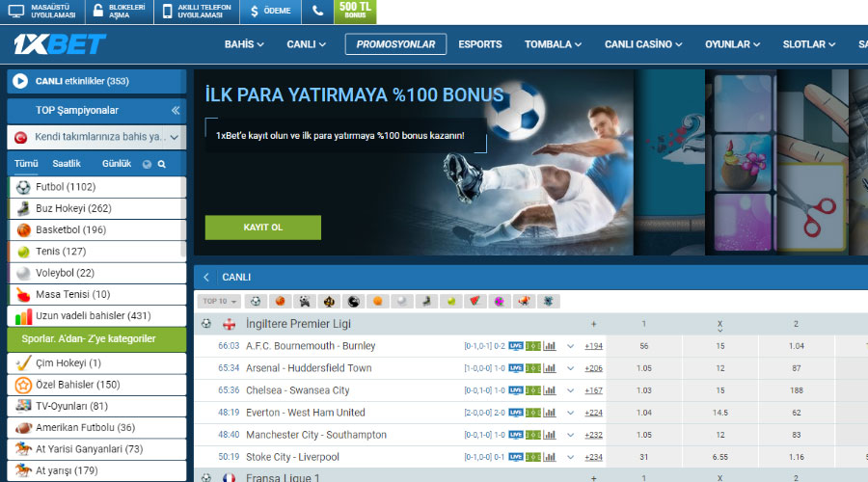
Task: Expand the Kendi takımlarınıza bahis dropdown
Action: coord(174,137)
